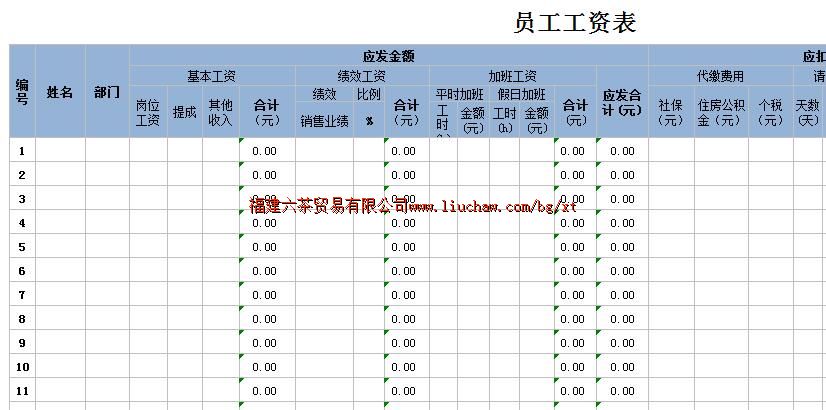Click the 应发合计 value in row 11
Image resolution: width=826 pixels, height=410 pixels.
(x=622, y=391)
